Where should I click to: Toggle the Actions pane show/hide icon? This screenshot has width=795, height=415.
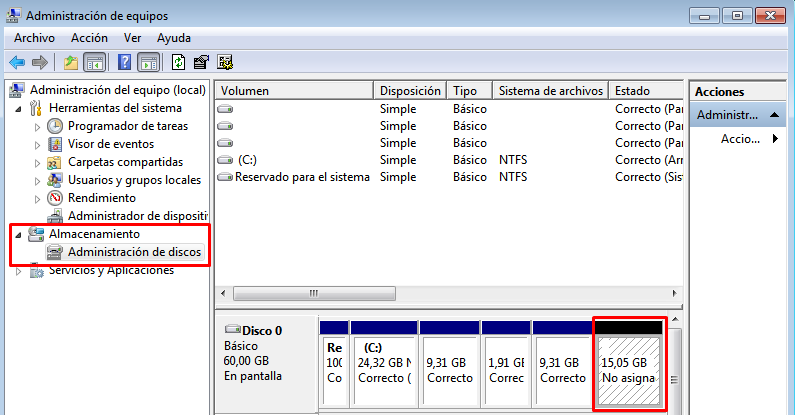coord(148,62)
